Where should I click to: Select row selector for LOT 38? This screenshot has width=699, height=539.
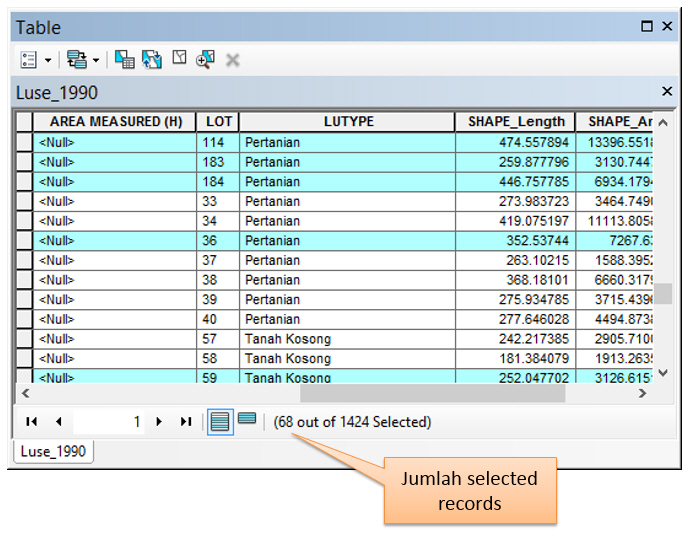tap(25, 280)
